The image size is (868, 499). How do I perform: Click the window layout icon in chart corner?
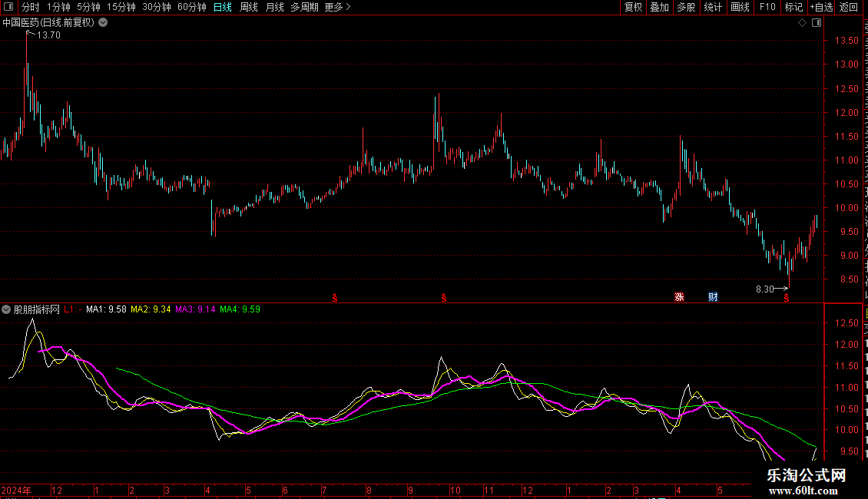(817, 23)
